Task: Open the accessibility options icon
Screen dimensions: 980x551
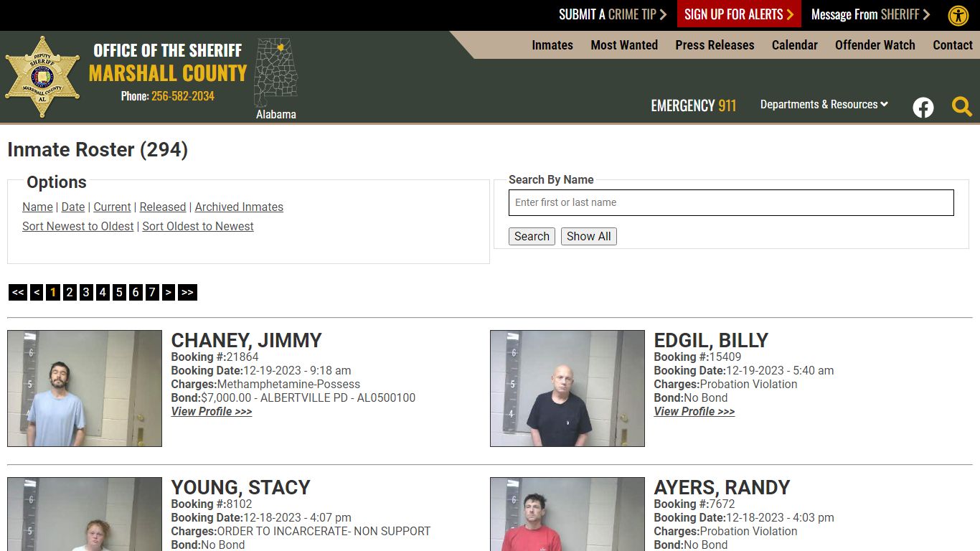Action: pyautogui.click(x=958, y=15)
